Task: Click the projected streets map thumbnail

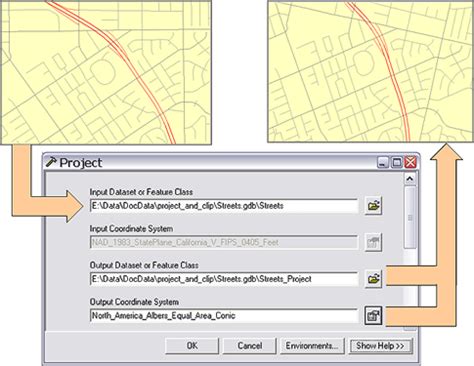Action: (371, 71)
